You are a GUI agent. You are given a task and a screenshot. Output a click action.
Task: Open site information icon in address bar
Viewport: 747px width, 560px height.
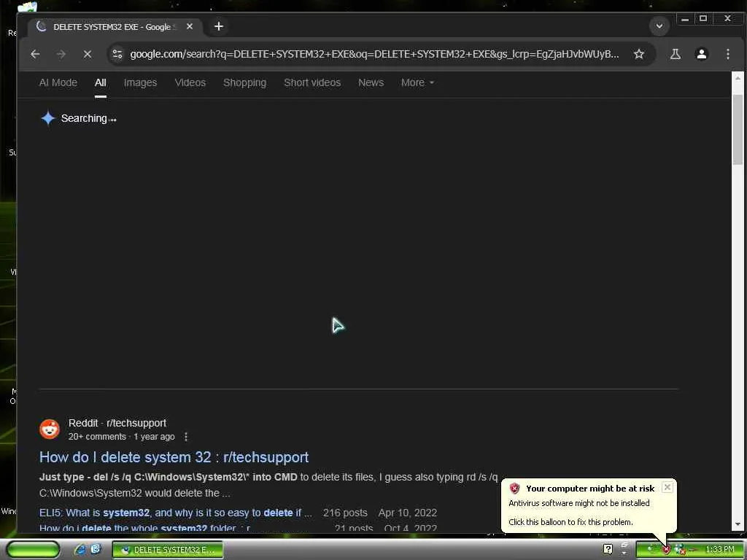(x=117, y=54)
